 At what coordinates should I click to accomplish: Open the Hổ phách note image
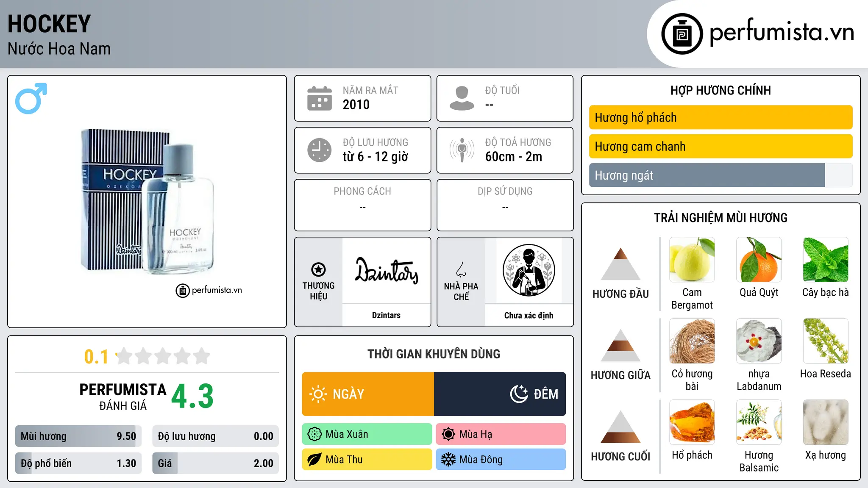[692, 422]
